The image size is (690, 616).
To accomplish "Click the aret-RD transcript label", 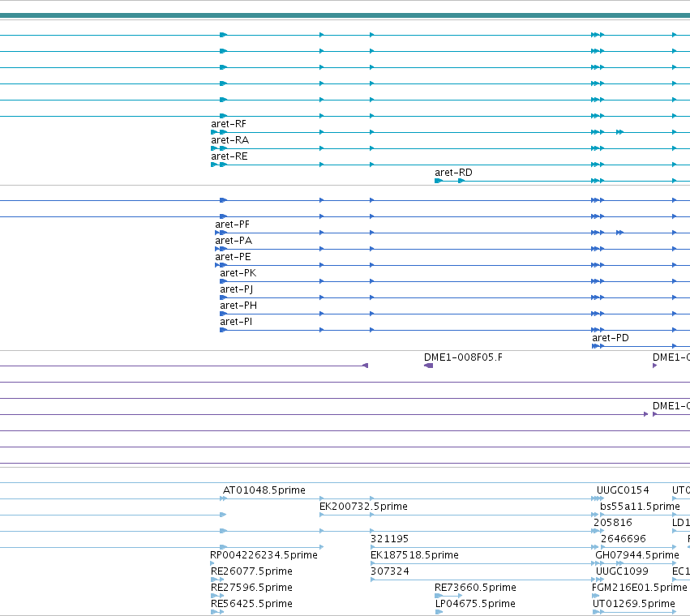I will pos(453,173).
